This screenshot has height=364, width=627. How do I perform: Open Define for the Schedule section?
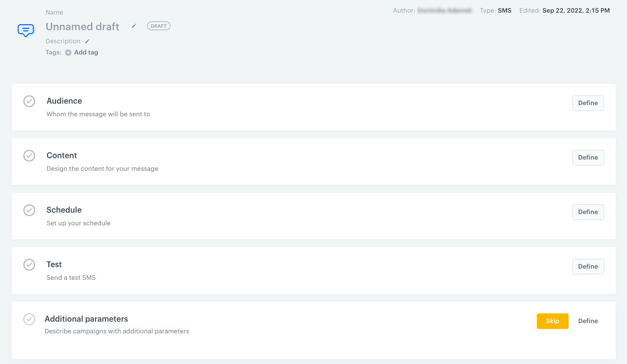tap(588, 212)
